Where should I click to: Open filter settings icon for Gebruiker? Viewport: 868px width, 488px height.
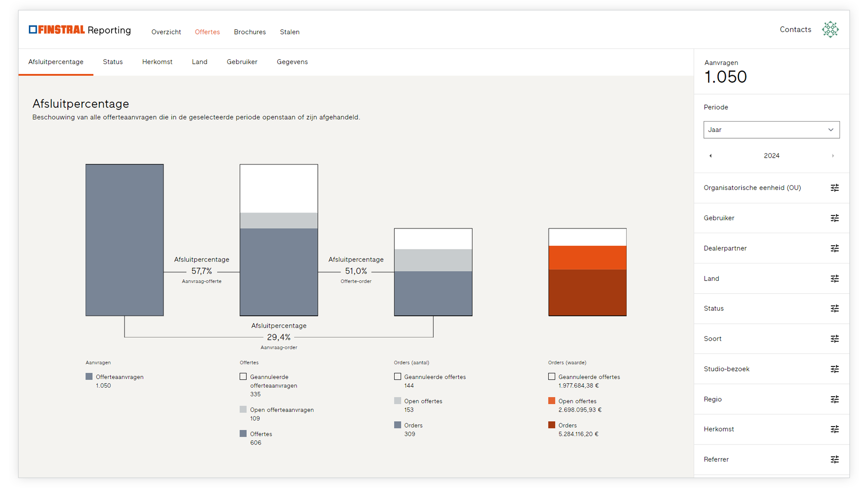click(835, 218)
